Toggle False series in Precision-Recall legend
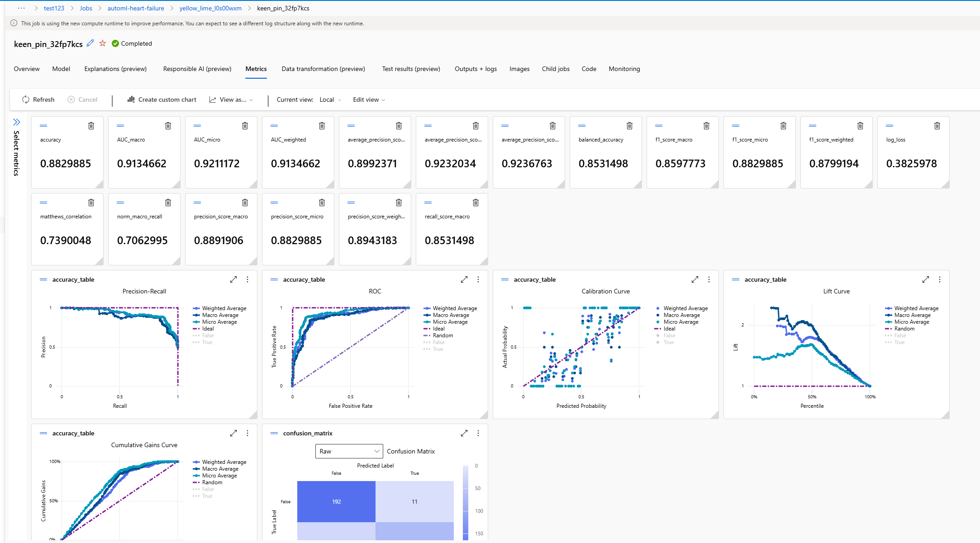 [208, 335]
